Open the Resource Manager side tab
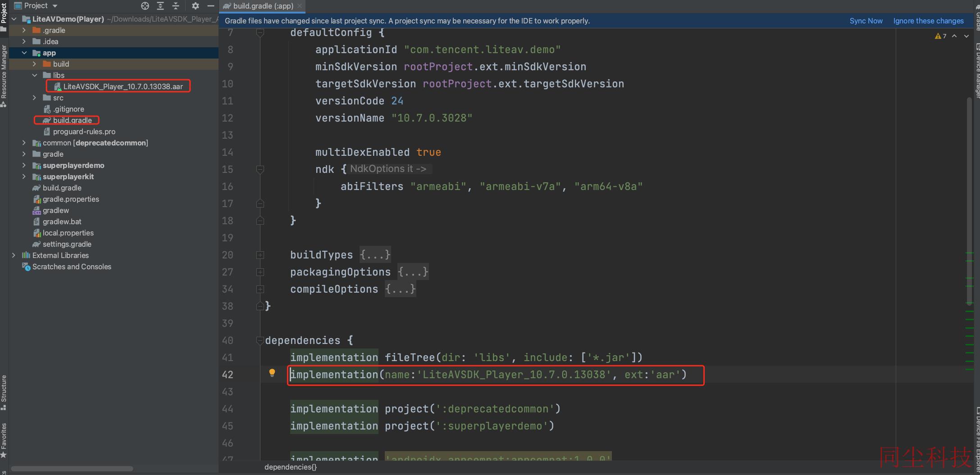 coord(4,76)
